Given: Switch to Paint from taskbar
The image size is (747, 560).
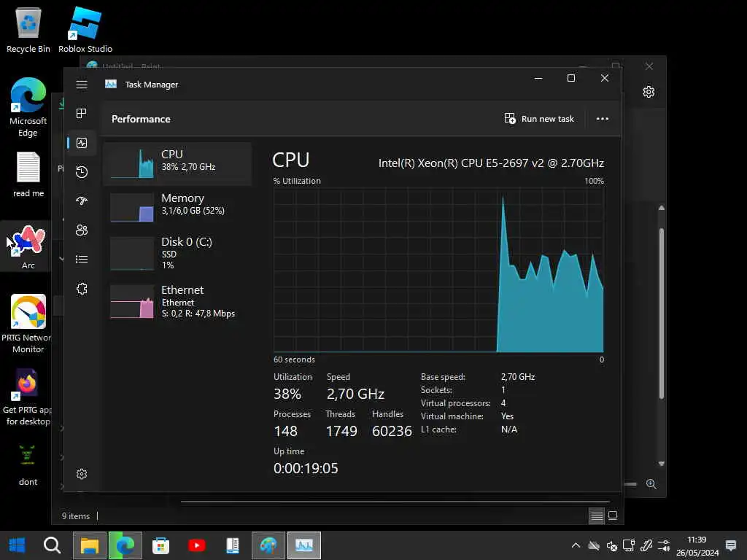Looking at the screenshot, I should (268, 545).
